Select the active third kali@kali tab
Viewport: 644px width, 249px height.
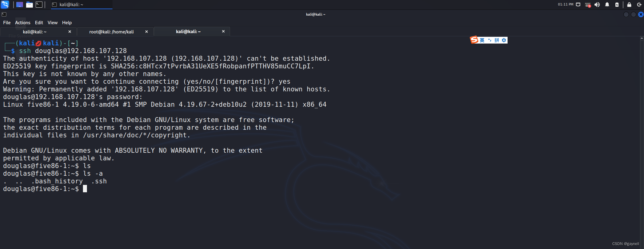tap(188, 32)
